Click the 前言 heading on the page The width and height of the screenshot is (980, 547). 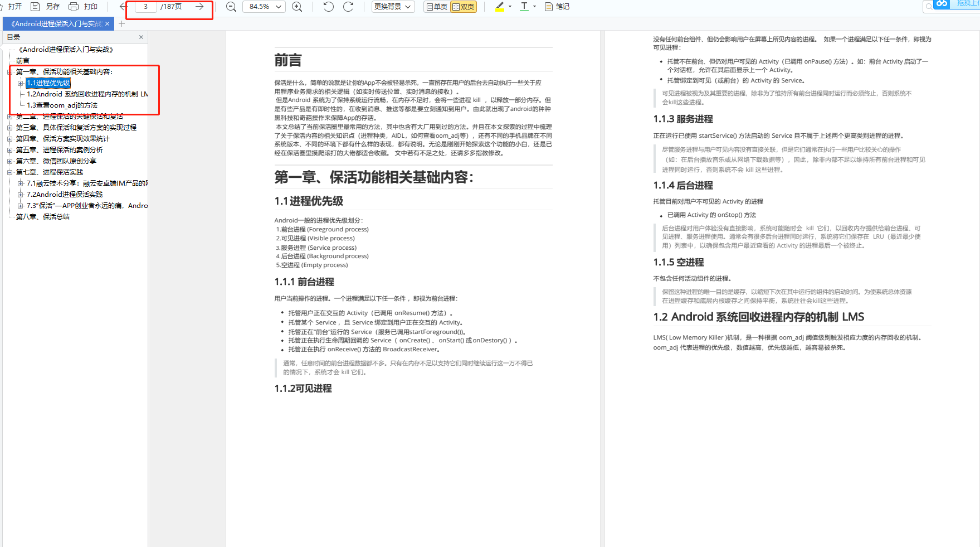click(x=288, y=60)
